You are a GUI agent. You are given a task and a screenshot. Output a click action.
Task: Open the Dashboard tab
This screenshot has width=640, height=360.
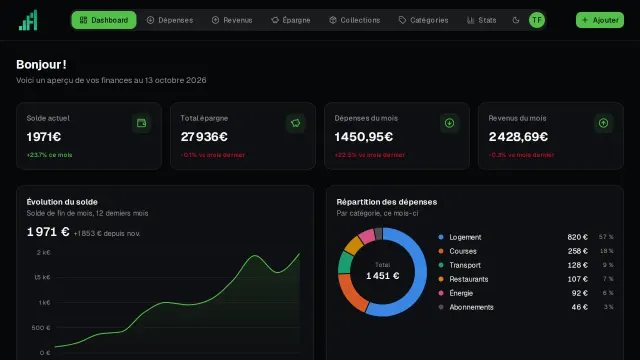104,20
